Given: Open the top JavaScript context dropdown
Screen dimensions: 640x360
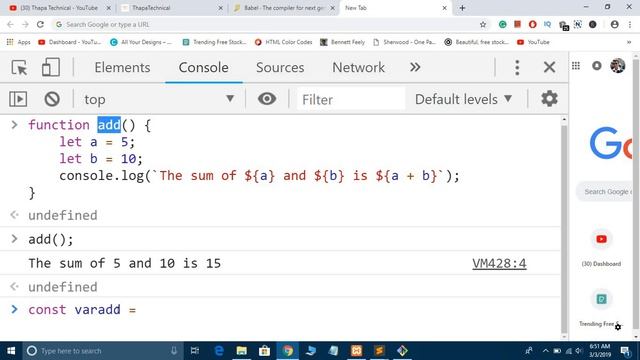Looking at the screenshot, I should point(159,99).
